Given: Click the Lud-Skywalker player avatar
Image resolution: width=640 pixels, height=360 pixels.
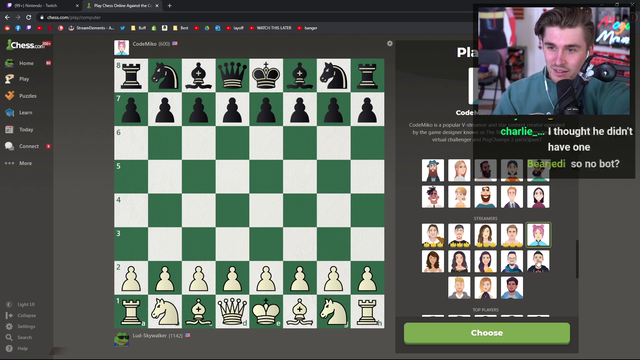Looking at the screenshot, I should click(122, 339).
